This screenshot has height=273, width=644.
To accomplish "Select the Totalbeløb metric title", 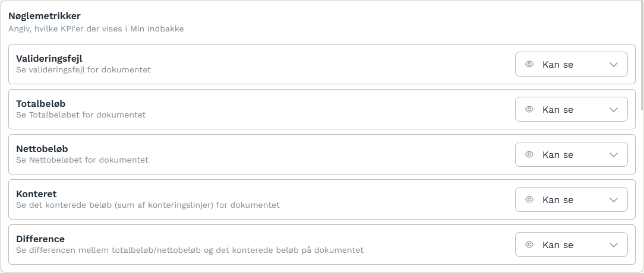I will pyautogui.click(x=40, y=103).
